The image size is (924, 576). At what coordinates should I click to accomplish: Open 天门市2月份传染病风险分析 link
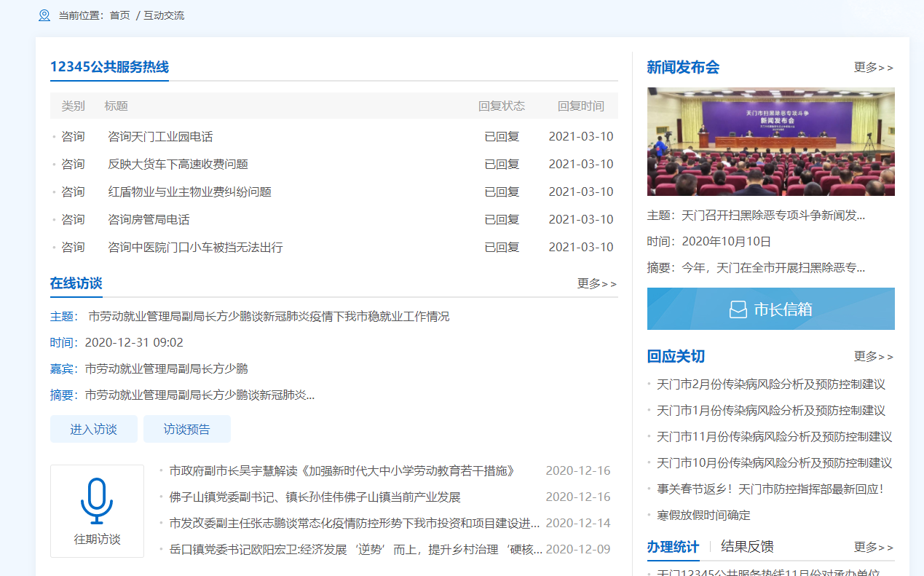click(770, 384)
